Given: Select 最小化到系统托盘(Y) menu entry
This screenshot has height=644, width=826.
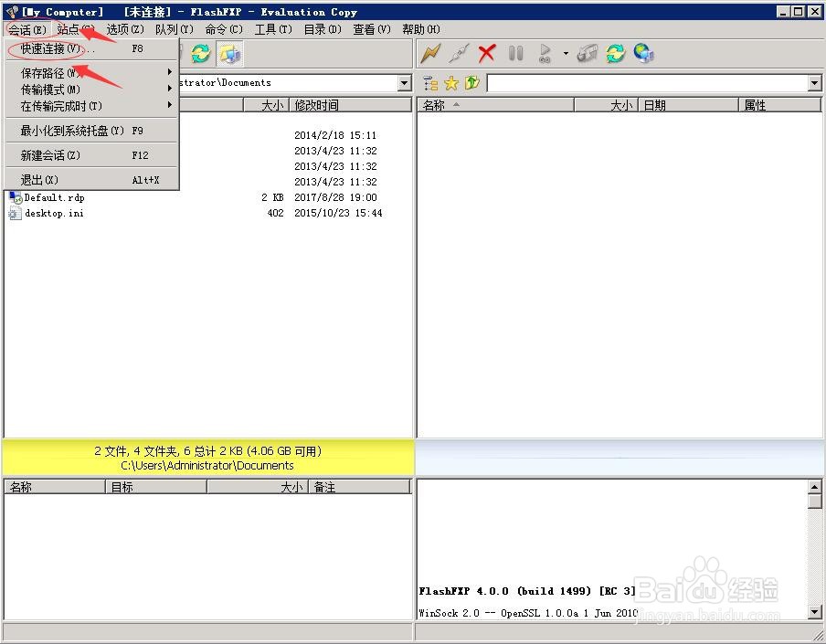Looking at the screenshot, I should point(91,131).
